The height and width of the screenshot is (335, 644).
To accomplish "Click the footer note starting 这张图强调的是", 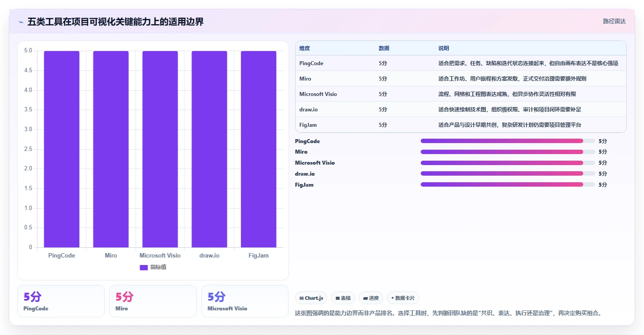I will pyautogui.click(x=448, y=313).
